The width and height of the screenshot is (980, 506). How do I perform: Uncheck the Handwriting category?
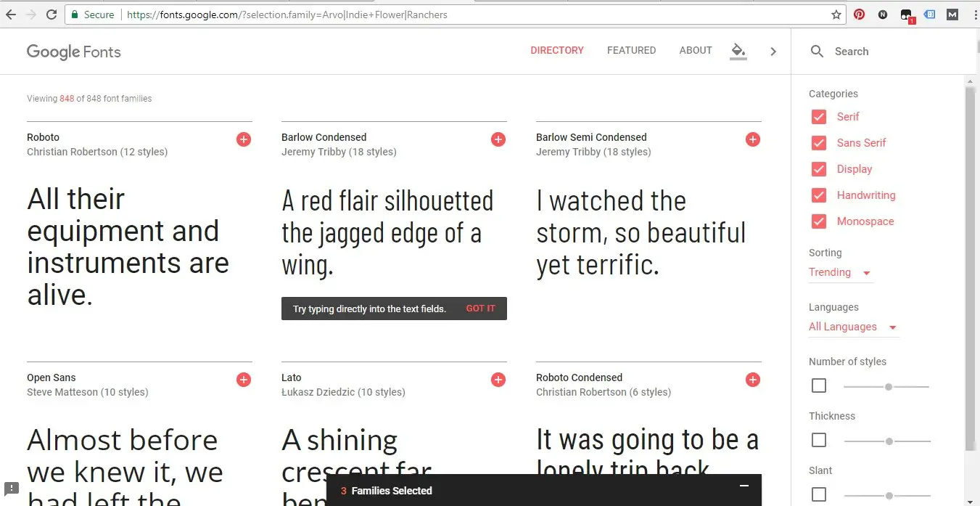[x=819, y=195]
